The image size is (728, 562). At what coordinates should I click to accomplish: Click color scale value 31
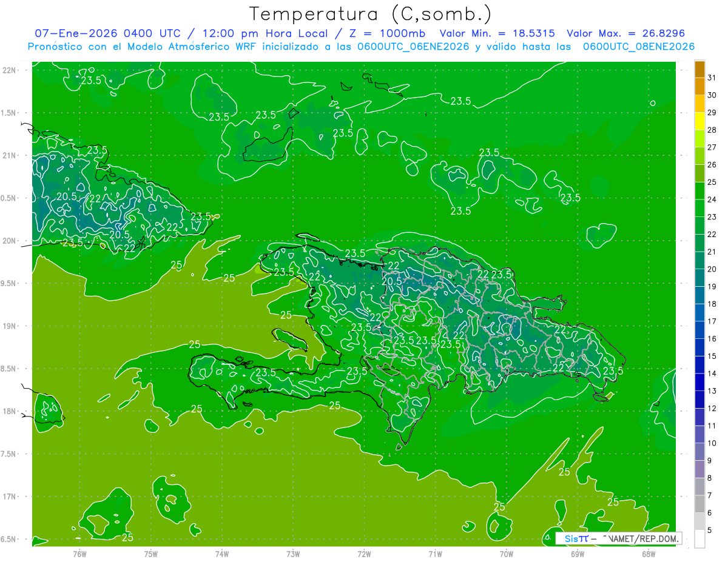pyautogui.click(x=712, y=77)
